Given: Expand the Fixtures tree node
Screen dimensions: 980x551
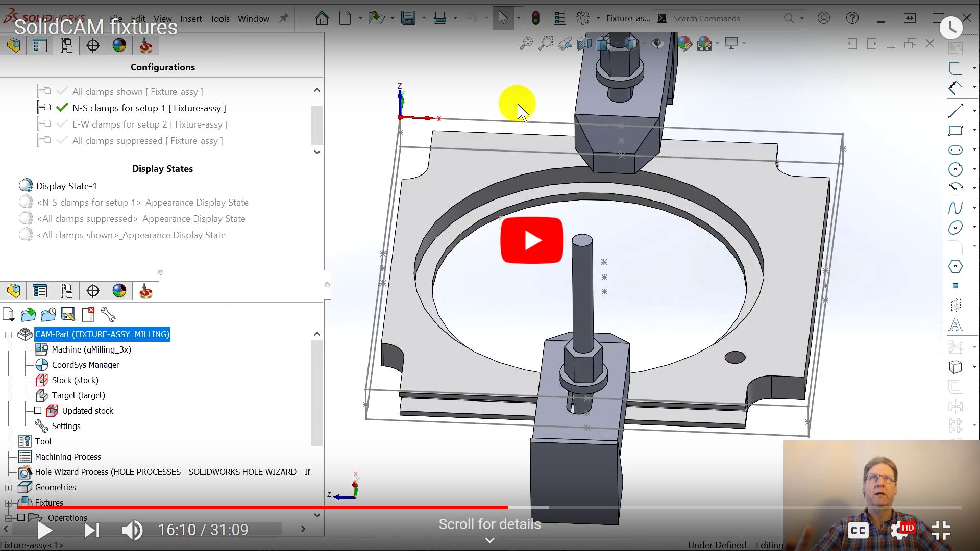Looking at the screenshot, I should 8,503.
